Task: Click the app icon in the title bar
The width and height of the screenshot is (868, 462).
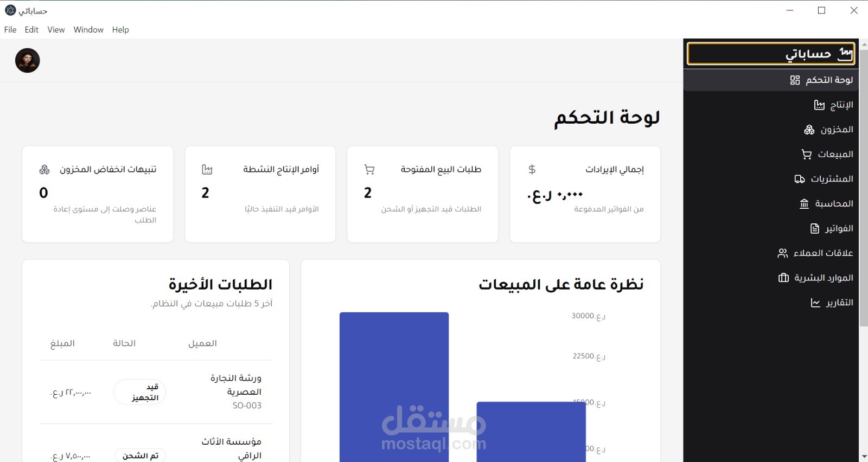Action: [10, 10]
